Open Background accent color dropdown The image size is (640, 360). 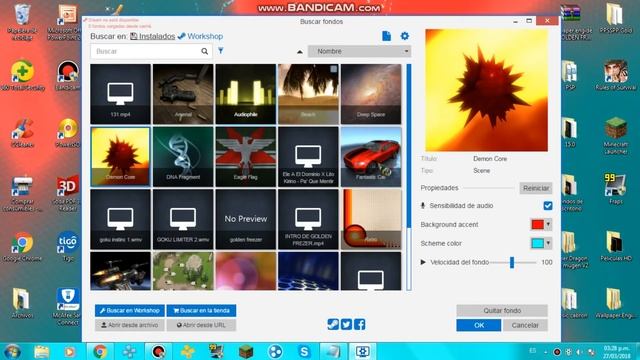click(548, 224)
